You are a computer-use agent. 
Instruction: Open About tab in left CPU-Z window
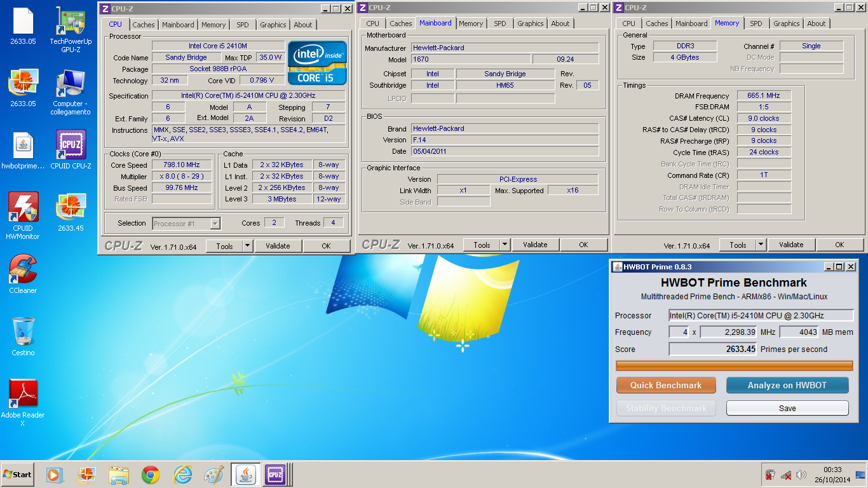click(x=303, y=25)
